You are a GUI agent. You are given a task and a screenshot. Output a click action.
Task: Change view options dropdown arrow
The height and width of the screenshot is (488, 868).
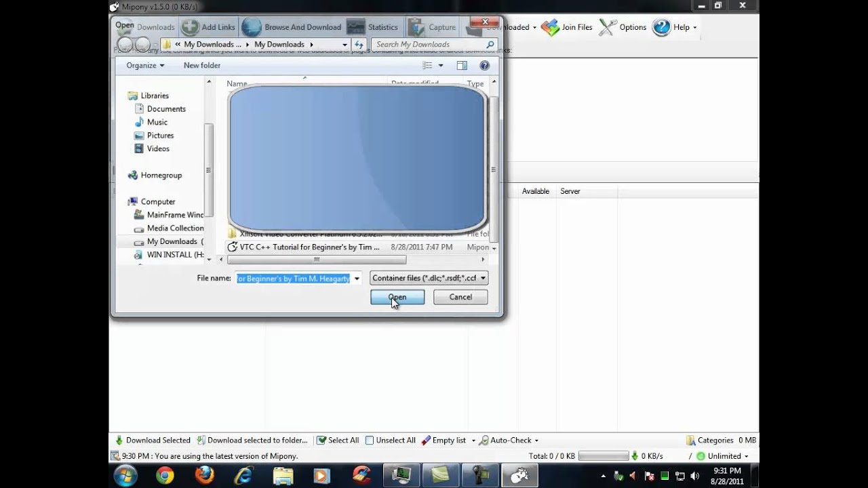pos(441,66)
